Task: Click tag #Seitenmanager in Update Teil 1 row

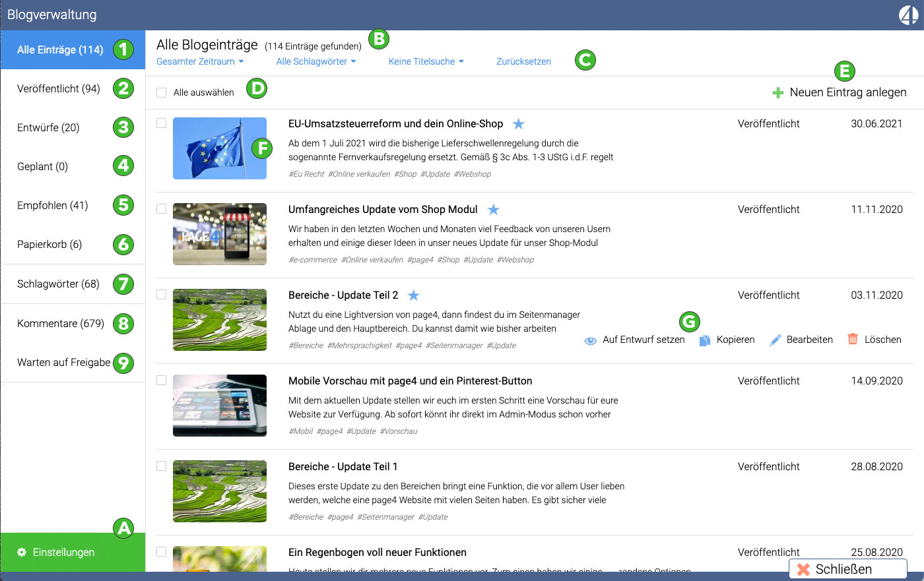Action: pos(386,517)
